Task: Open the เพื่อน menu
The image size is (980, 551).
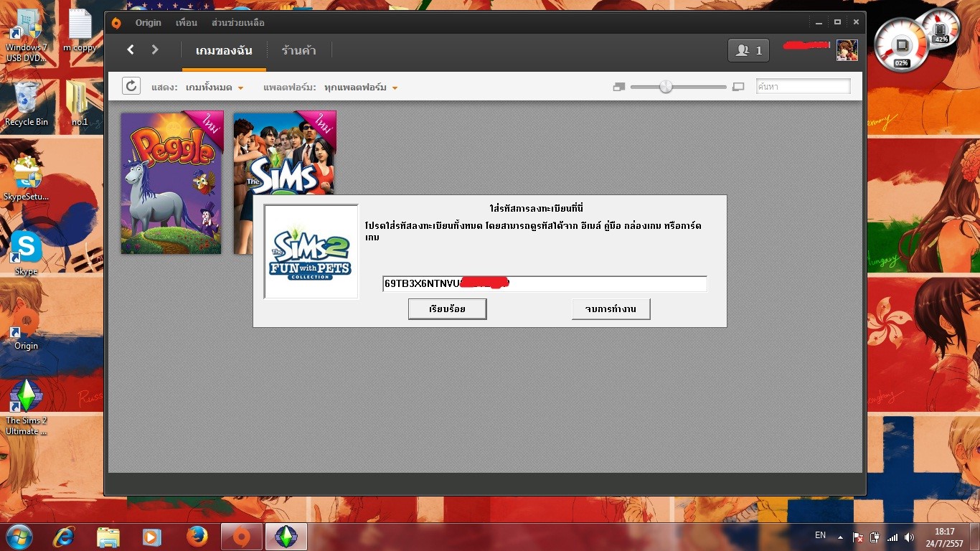Action: pos(187,22)
